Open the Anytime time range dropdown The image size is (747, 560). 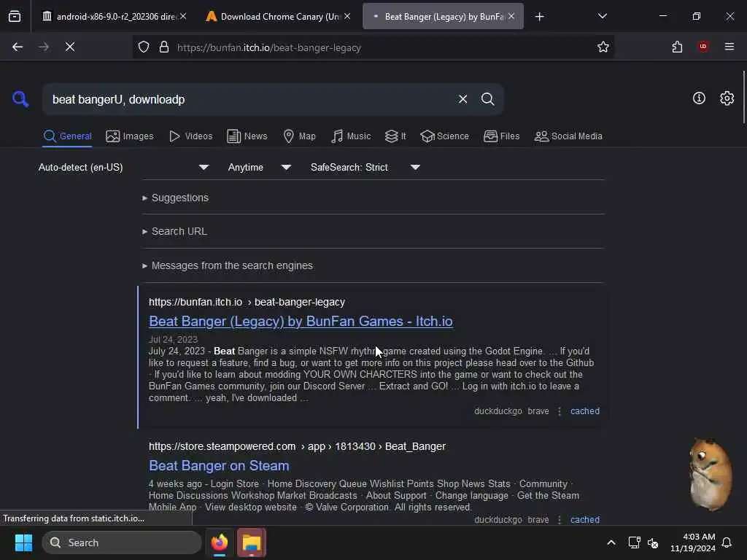pyautogui.click(x=259, y=167)
